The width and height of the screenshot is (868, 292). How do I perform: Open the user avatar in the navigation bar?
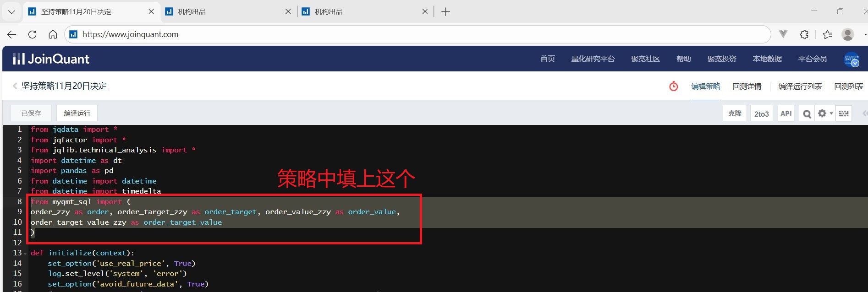[852, 59]
